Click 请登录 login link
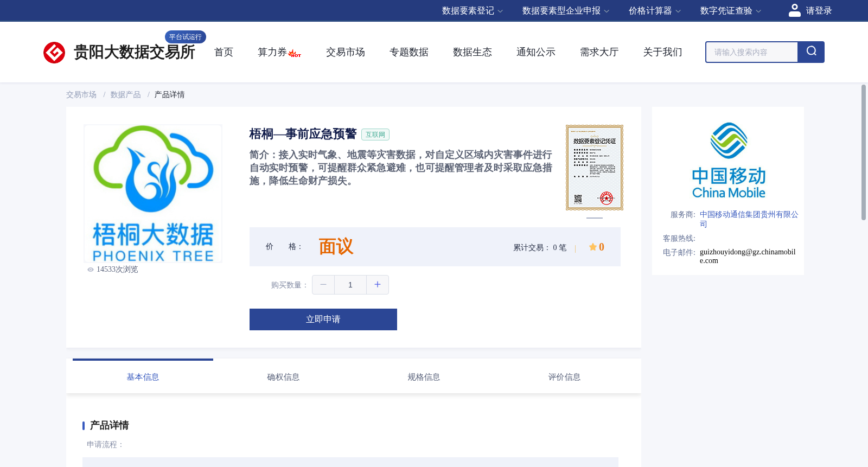 click(819, 11)
